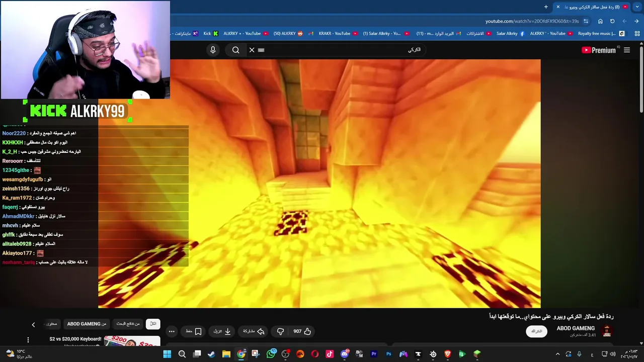Open Windows taskbar search
The height and width of the screenshot is (362, 644).
coord(182,354)
